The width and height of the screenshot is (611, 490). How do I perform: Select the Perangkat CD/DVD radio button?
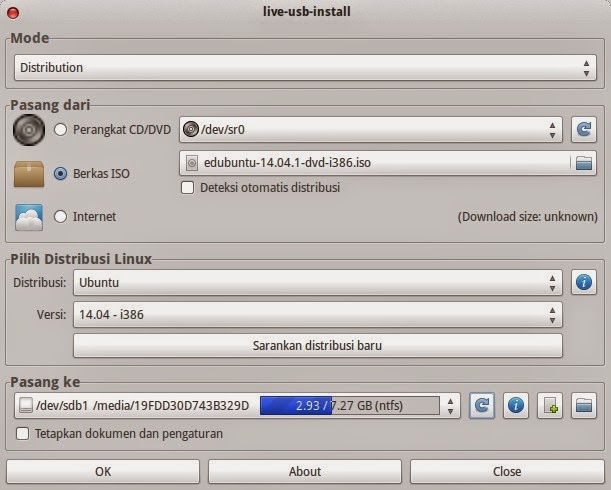(60, 129)
